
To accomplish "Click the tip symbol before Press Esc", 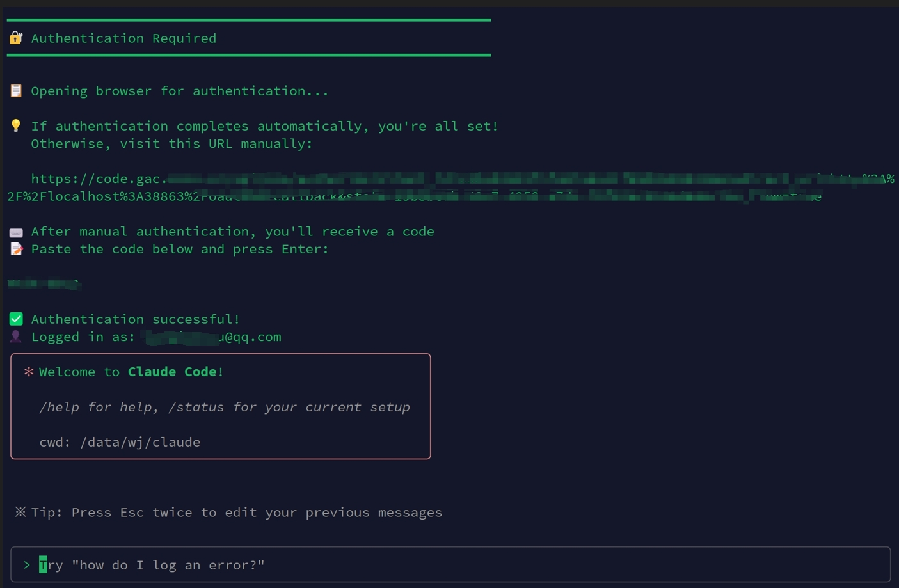I will (20, 512).
